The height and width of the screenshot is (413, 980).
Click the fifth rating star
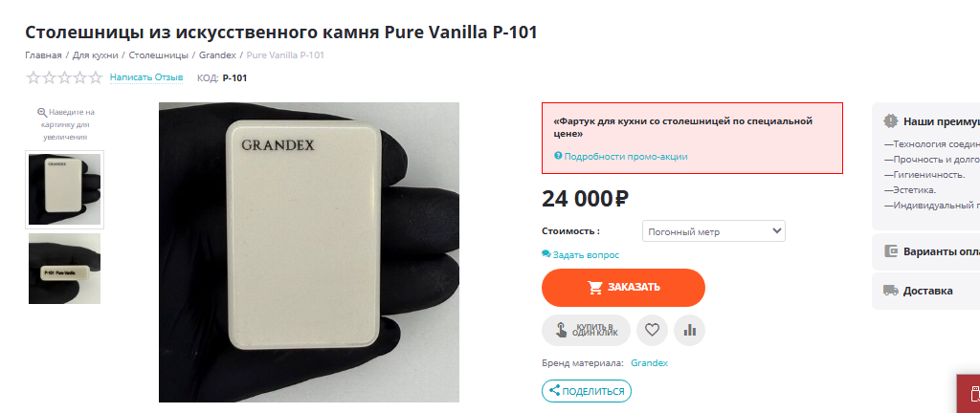point(95,78)
